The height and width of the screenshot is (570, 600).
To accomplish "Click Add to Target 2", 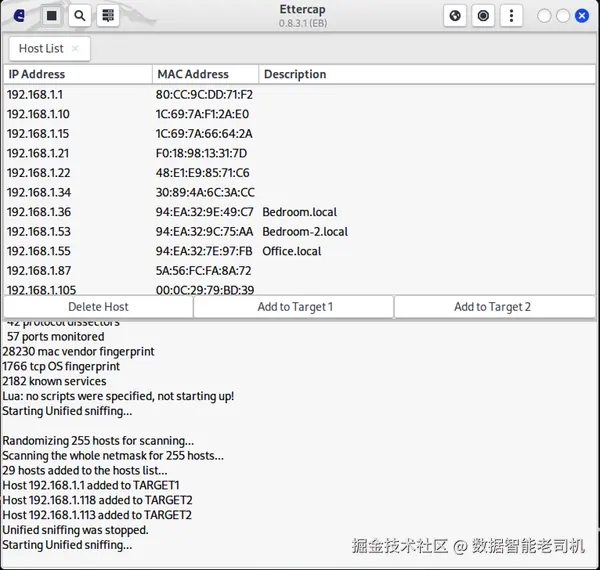I will (x=495, y=307).
